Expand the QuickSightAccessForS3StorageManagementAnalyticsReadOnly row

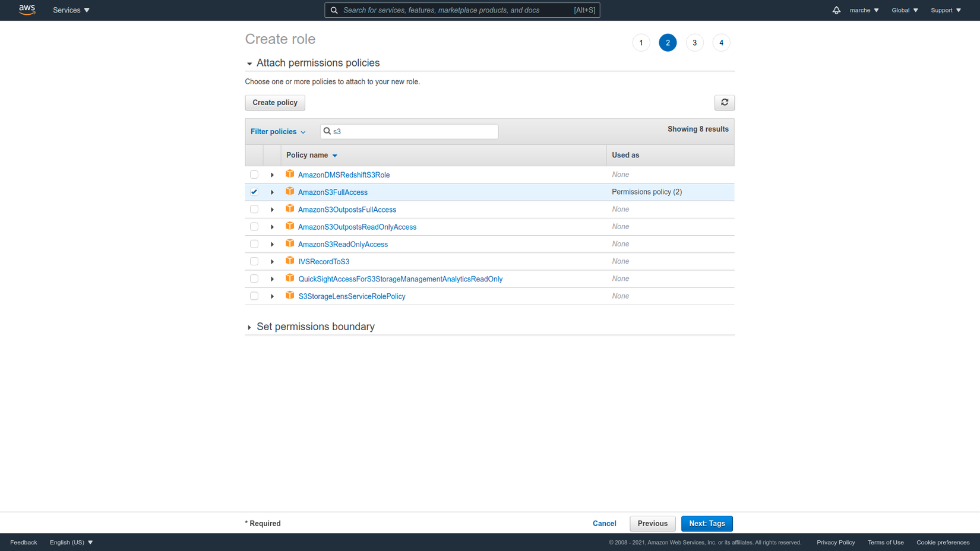tap(273, 279)
